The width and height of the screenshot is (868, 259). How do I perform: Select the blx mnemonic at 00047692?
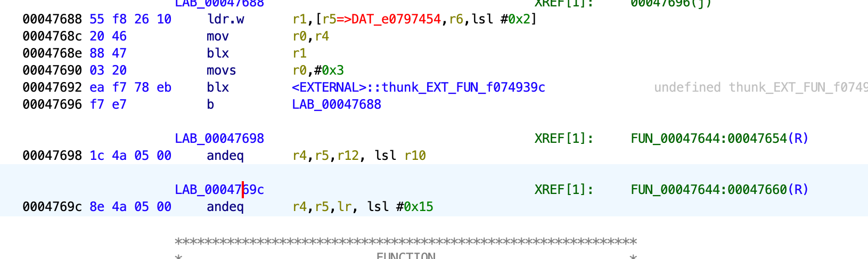[x=218, y=87]
